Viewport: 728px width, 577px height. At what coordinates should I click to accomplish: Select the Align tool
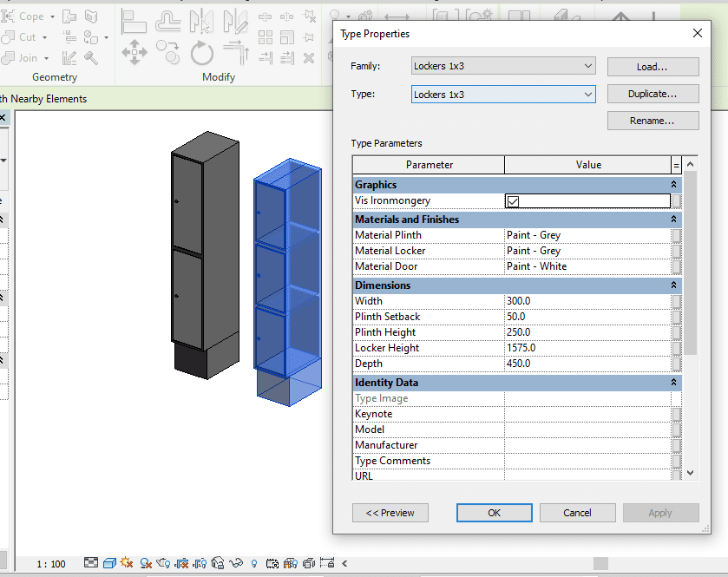134,22
